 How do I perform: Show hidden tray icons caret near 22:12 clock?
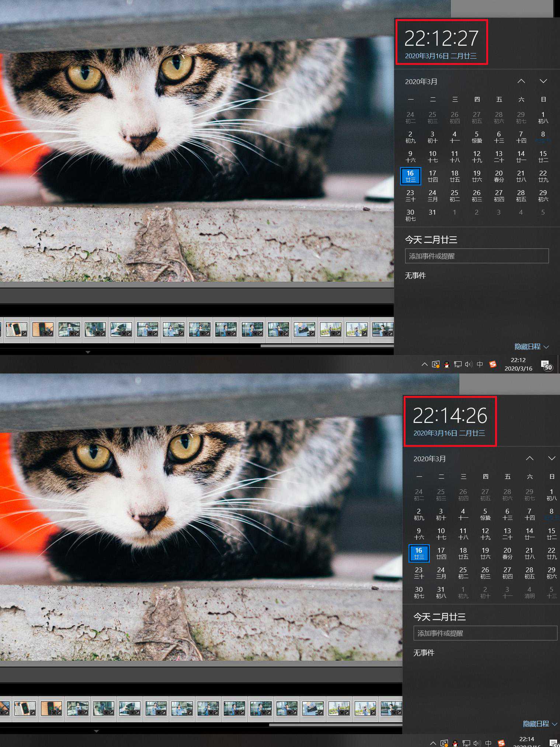[424, 364]
